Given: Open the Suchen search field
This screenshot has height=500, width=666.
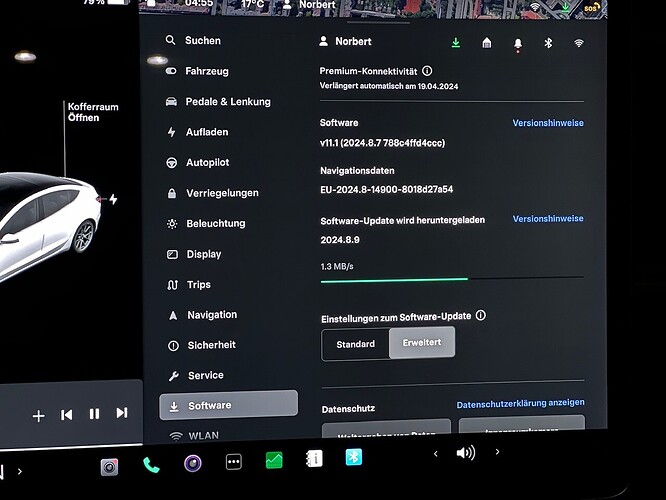Looking at the screenshot, I should [193, 40].
